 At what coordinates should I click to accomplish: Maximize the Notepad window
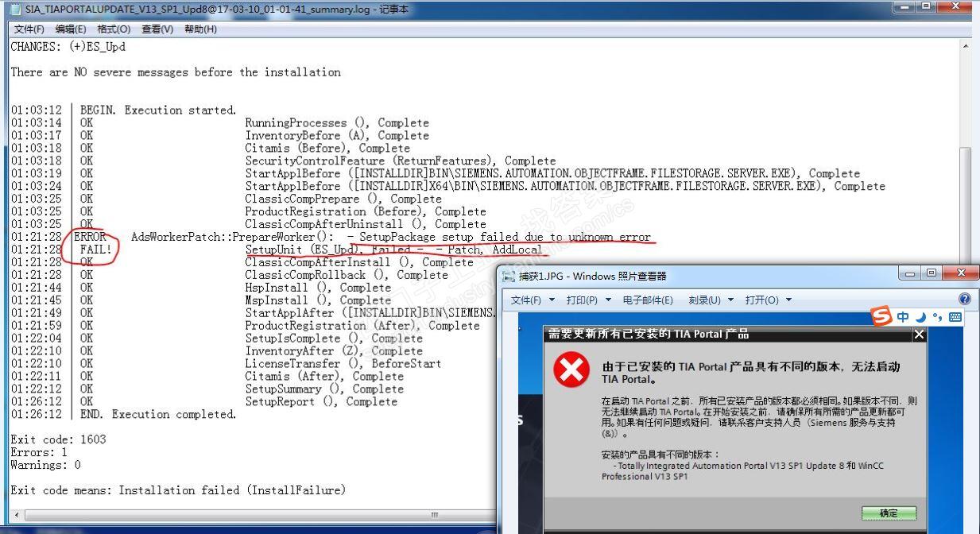click(x=926, y=6)
